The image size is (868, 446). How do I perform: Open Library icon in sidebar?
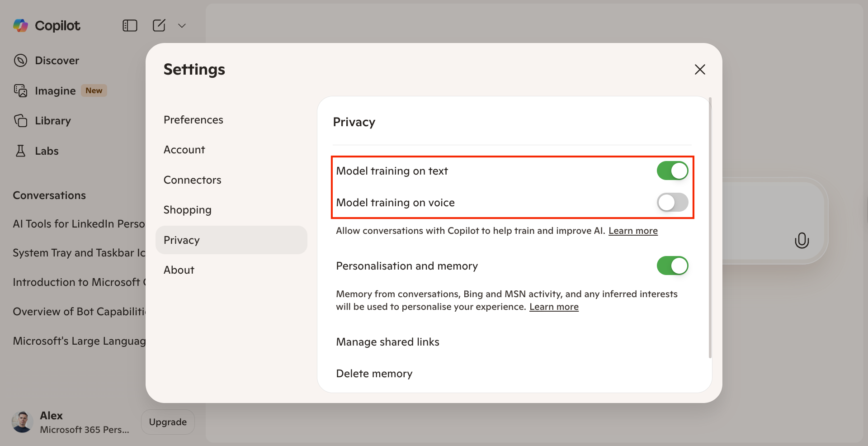pyautogui.click(x=20, y=121)
